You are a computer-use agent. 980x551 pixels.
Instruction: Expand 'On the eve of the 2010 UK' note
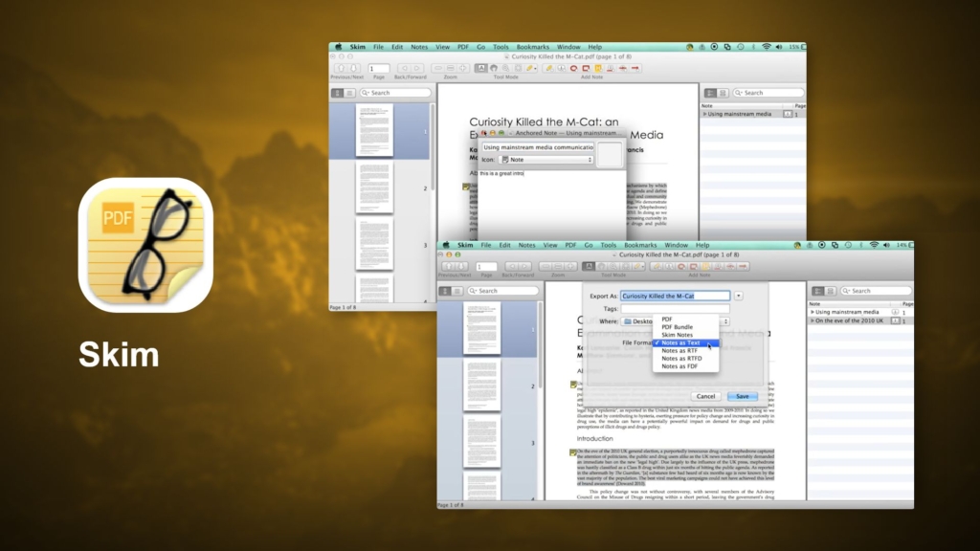[x=813, y=320]
